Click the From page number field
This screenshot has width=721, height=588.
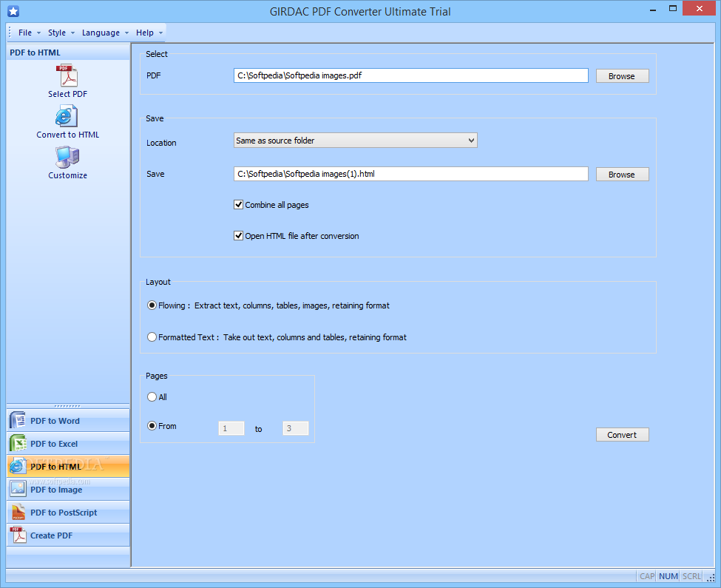[231, 428]
